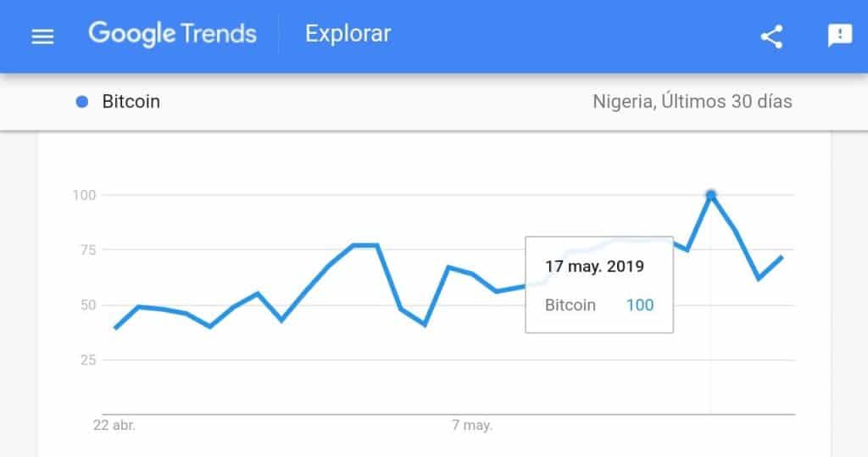This screenshot has width=868, height=457.
Task: Click the "17 may. 2019" tooltip date
Action: click(x=594, y=266)
